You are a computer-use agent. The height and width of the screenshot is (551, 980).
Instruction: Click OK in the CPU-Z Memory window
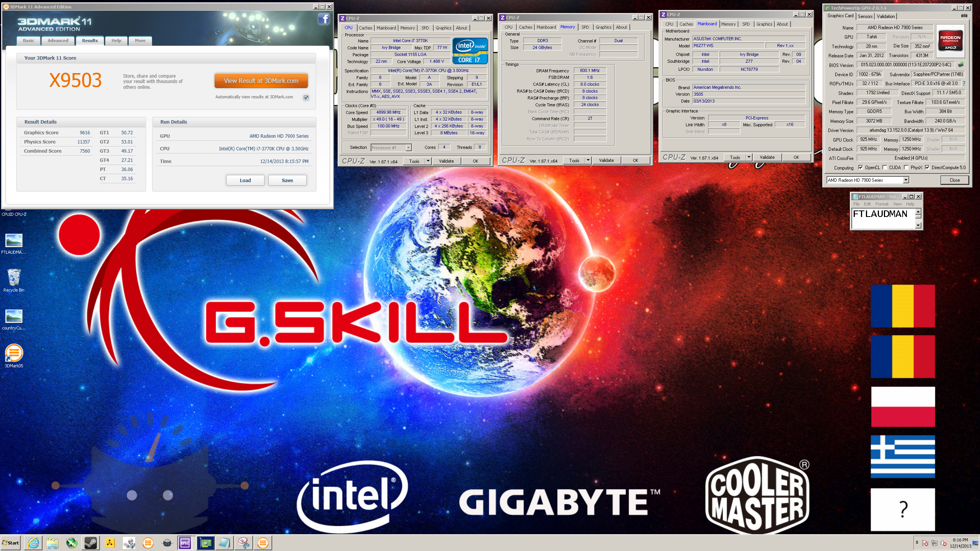(635, 160)
